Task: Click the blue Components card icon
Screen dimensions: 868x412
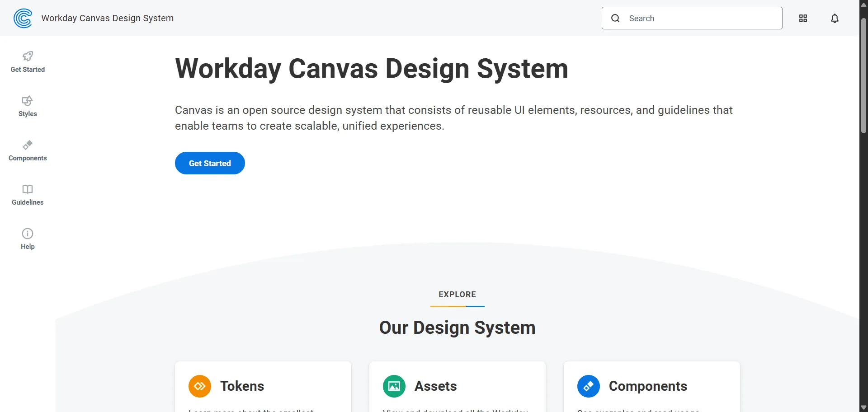Action: coord(589,386)
